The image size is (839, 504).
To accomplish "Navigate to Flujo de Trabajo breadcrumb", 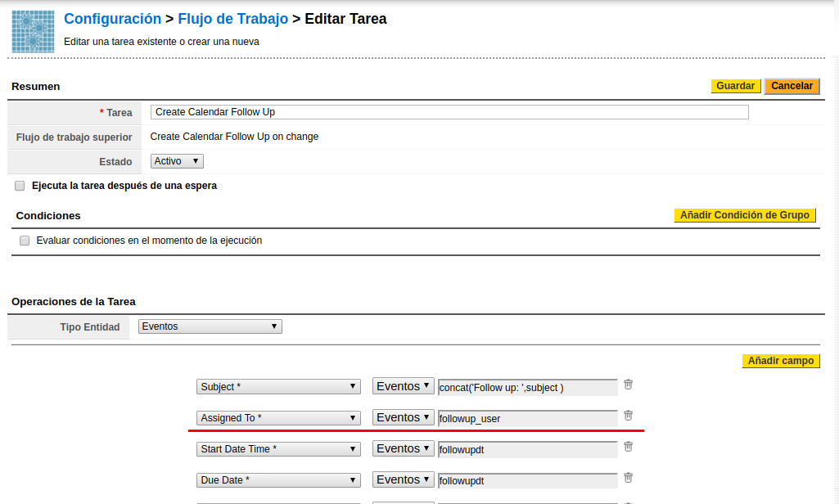I will pos(232,19).
